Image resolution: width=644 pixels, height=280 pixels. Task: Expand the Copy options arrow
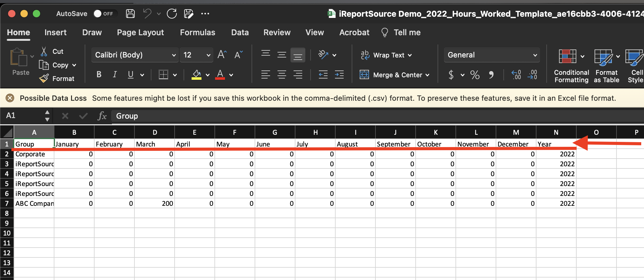[74, 65]
